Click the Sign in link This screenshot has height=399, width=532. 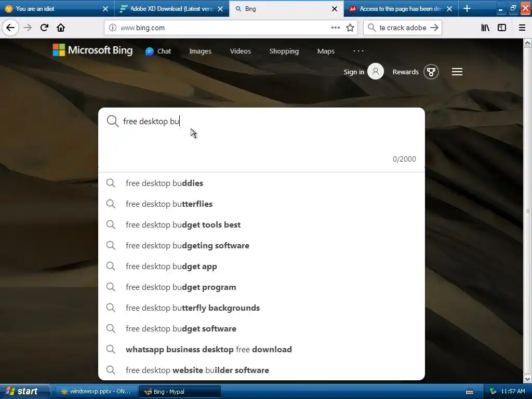tap(353, 72)
